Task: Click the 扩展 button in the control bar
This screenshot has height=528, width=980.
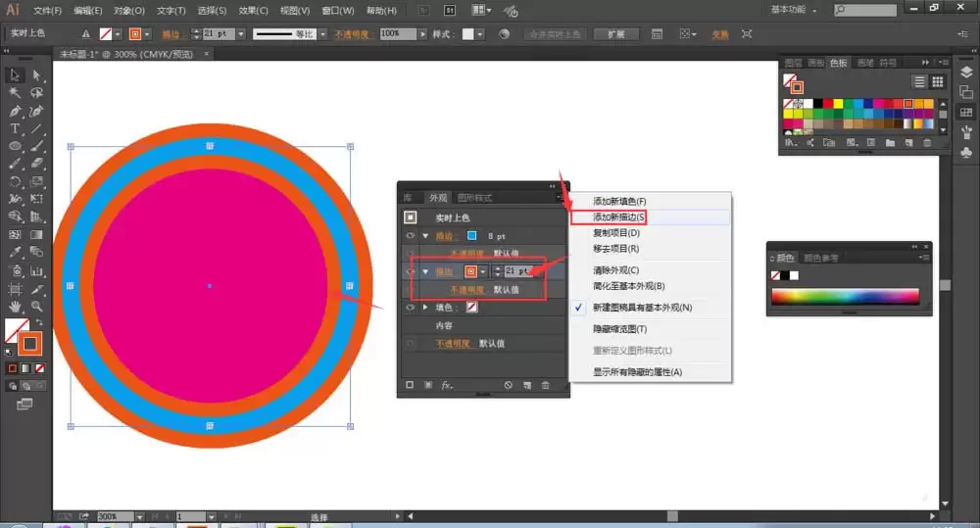Action: click(615, 33)
